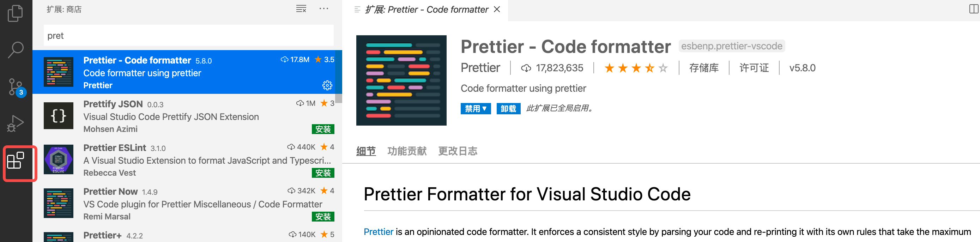Viewport: 980px width, 242px height.
Task: Open the Run and Debug view
Action: coord(16,123)
